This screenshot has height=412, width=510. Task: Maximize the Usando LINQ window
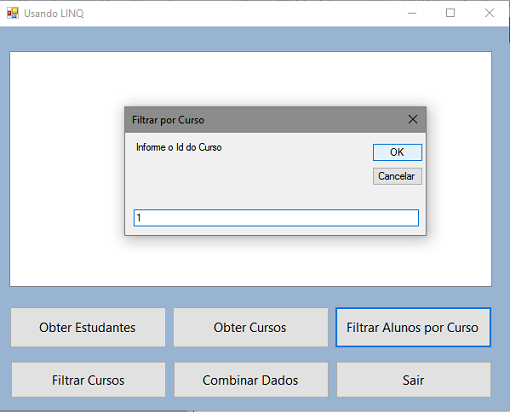(450, 13)
